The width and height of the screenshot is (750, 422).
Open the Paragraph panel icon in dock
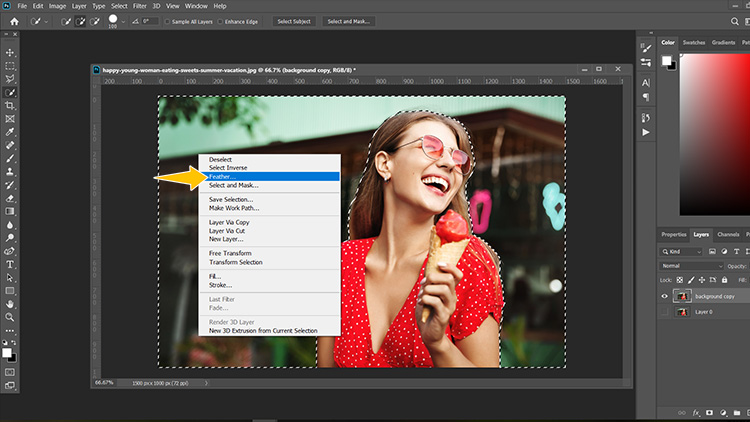point(646,97)
